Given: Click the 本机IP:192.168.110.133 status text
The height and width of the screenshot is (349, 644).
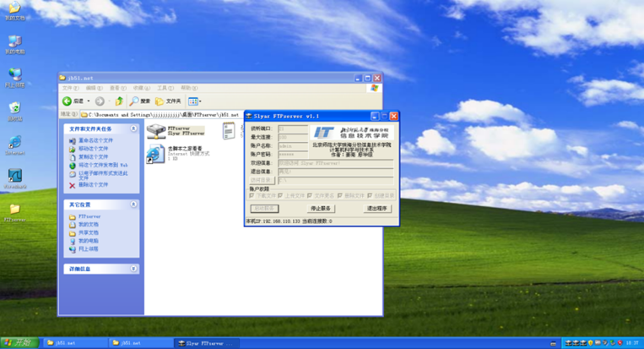Looking at the screenshot, I should click(x=273, y=221).
